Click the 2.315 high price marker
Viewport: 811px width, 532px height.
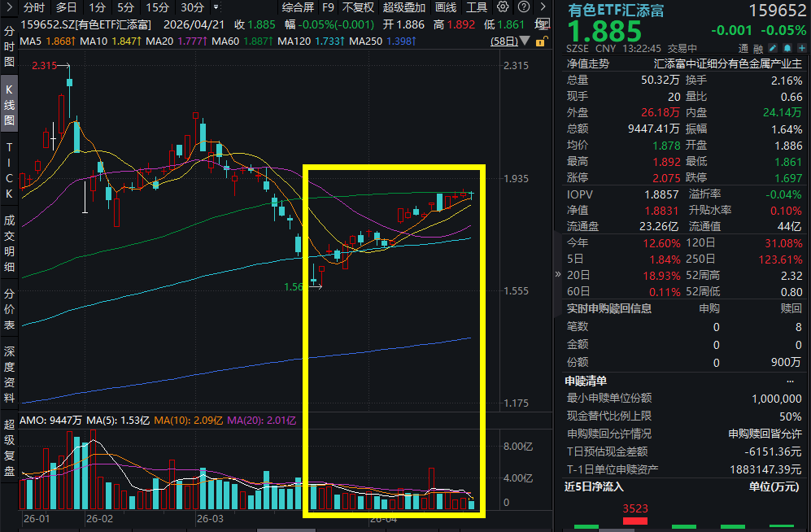44,66
